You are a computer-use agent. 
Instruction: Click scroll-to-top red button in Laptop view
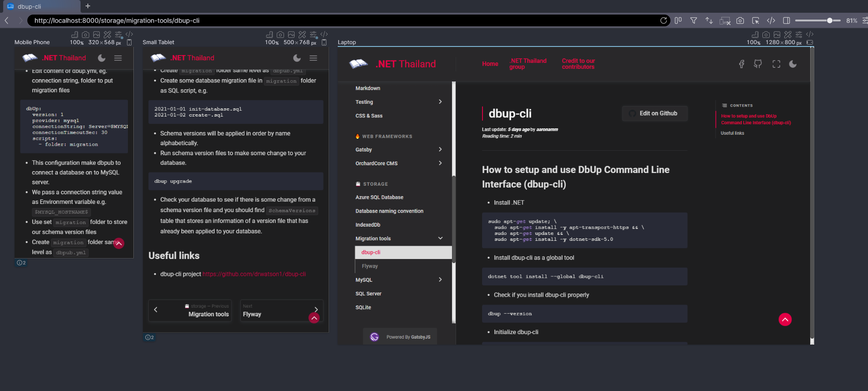(x=785, y=320)
